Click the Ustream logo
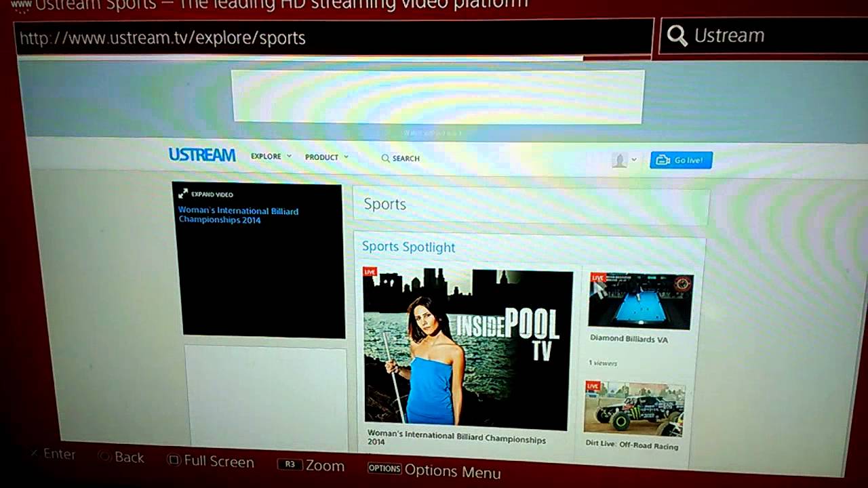This screenshot has height=488, width=868. [x=201, y=155]
